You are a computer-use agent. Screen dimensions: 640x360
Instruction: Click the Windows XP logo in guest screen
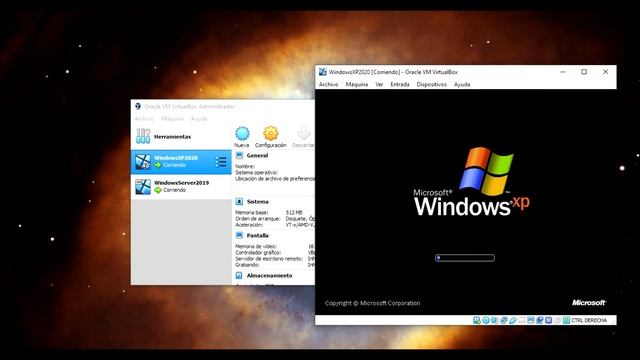[471, 182]
